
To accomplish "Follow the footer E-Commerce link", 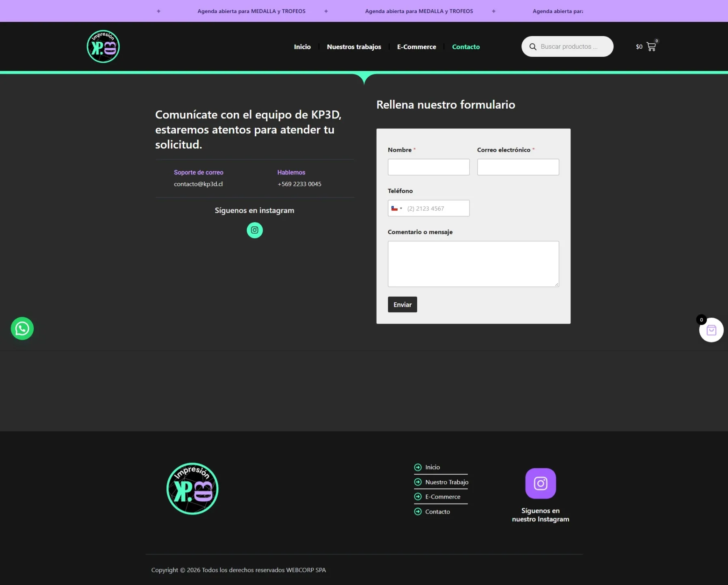I will pos(443,497).
